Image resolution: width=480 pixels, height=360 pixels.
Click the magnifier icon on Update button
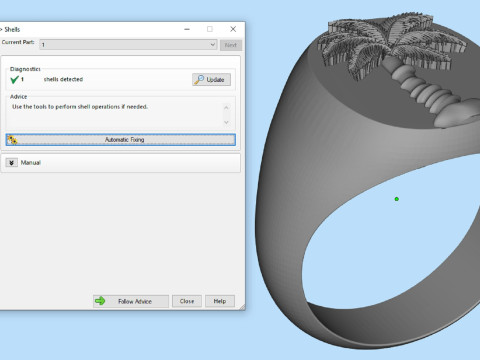click(199, 80)
